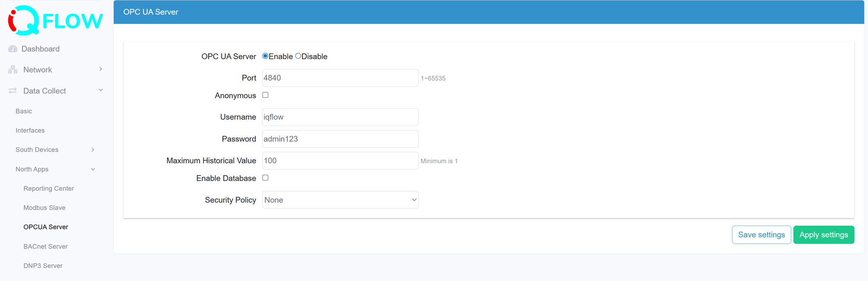
Task: Open South Devices section
Action: click(x=37, y=149)
